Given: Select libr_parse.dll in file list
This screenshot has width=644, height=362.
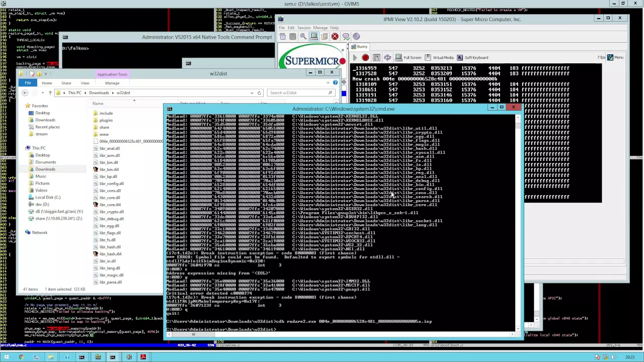Looking at the screenshot, I should (110, 282).
